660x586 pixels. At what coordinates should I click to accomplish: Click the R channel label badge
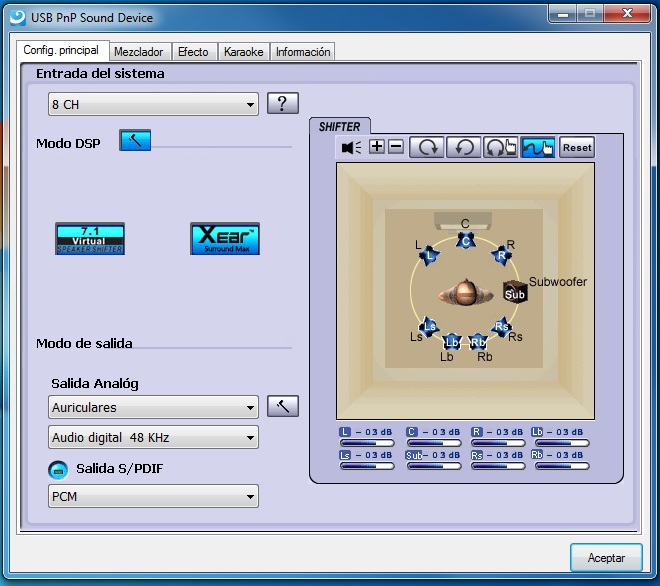[x=476, y=432]
